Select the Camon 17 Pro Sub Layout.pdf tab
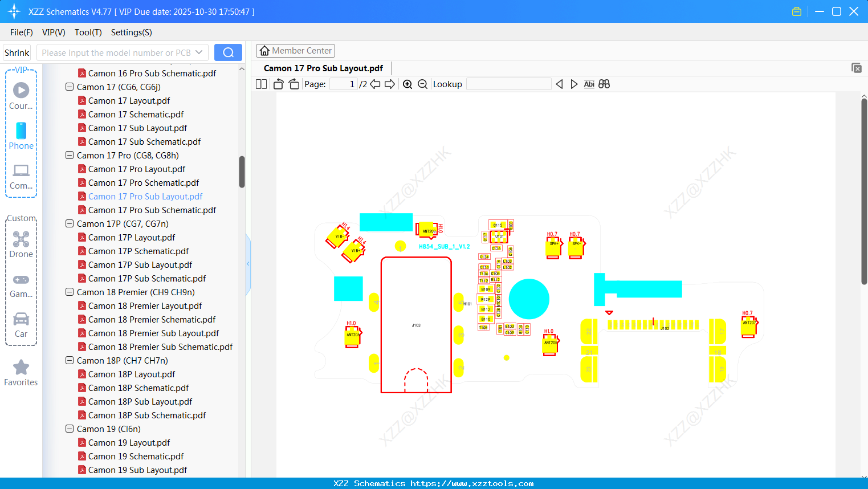This screenshot has height=489, width=868. (323, 68)
